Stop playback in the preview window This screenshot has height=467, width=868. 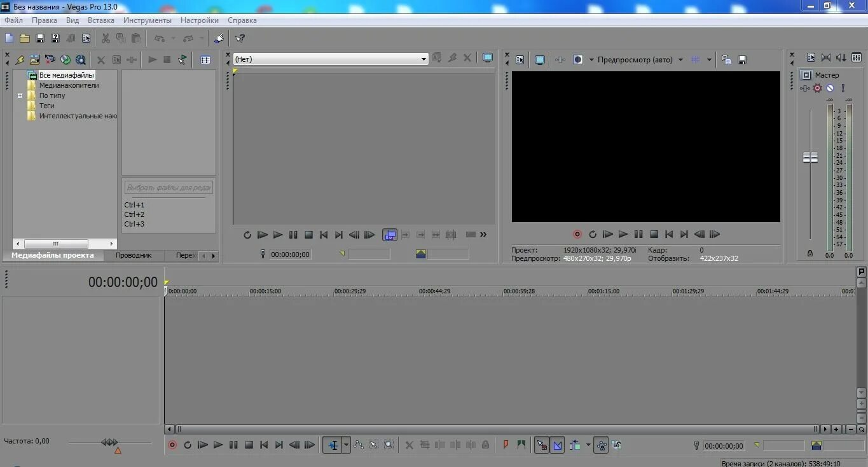[x=654, y=234]
